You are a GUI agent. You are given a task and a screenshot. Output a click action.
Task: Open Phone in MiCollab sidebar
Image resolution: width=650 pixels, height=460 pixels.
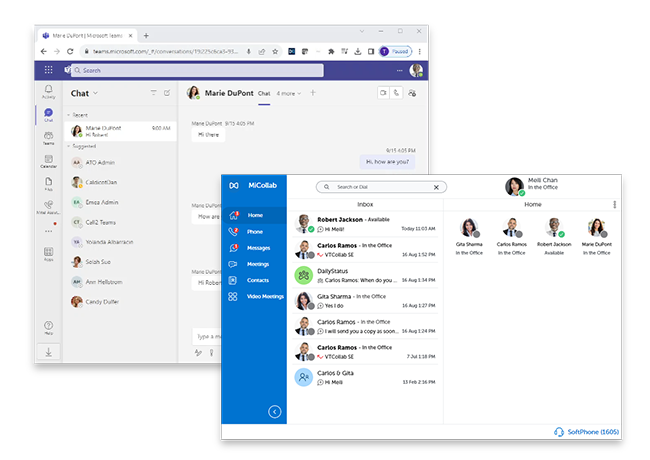point(254,232)
